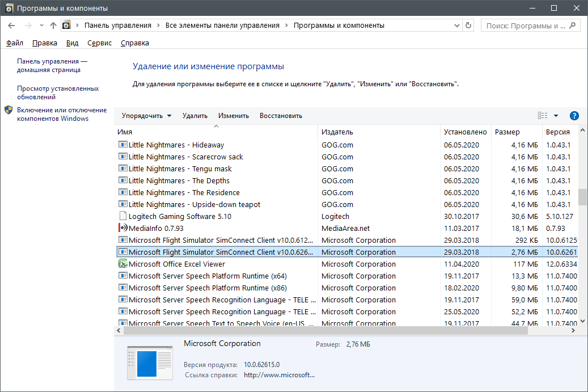Click the Удалить button
Viewport: 588px width, 392px height.
pos(195,116)
